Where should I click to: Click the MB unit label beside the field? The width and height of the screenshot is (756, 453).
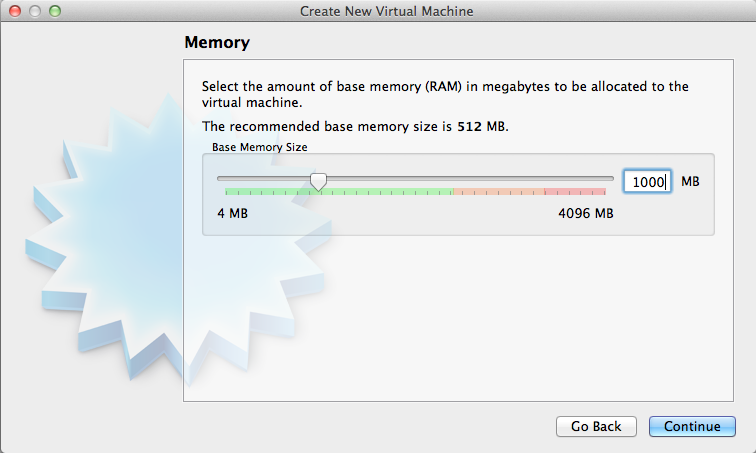pyautogui.click(x=690, y=182)
